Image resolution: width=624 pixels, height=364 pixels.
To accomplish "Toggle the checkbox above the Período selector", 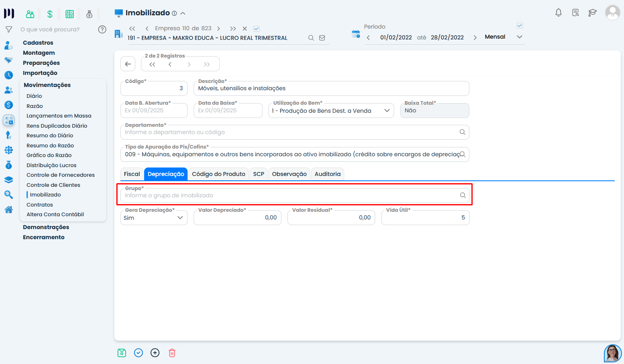I will point(520,26).
